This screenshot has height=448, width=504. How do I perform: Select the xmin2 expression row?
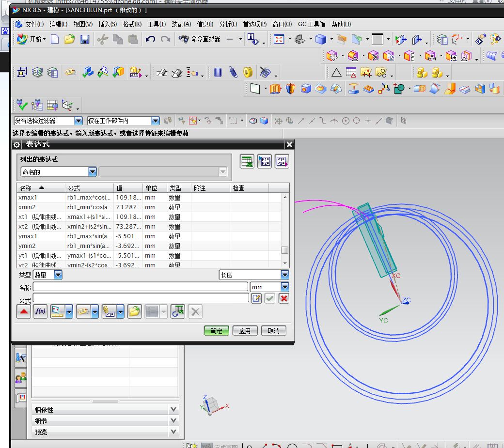click(149, 207)
